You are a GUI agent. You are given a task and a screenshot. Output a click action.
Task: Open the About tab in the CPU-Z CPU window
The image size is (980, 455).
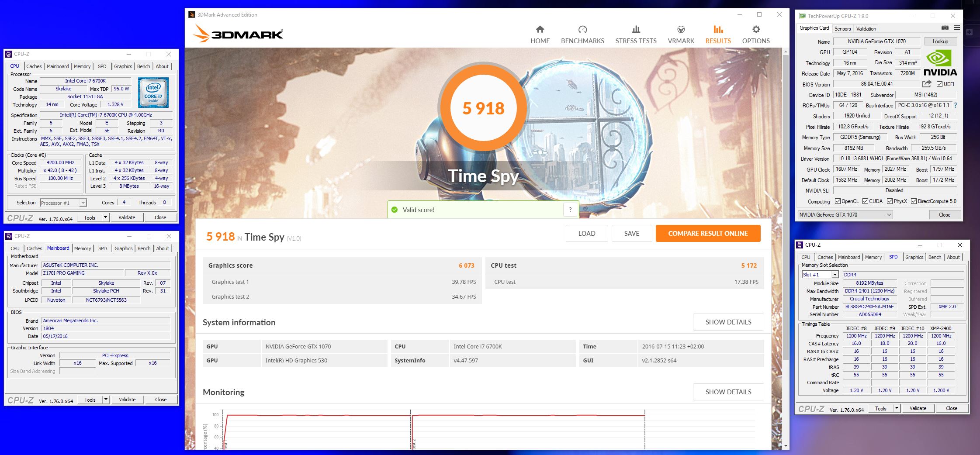point(162,66)
